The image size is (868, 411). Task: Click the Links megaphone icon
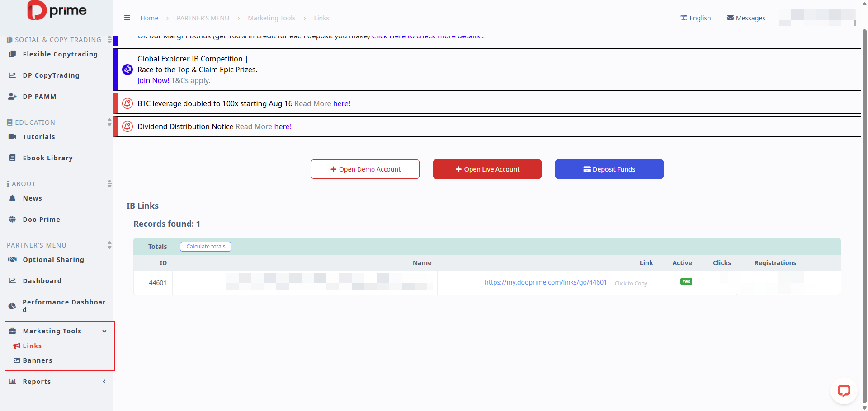tap(17, 346)
